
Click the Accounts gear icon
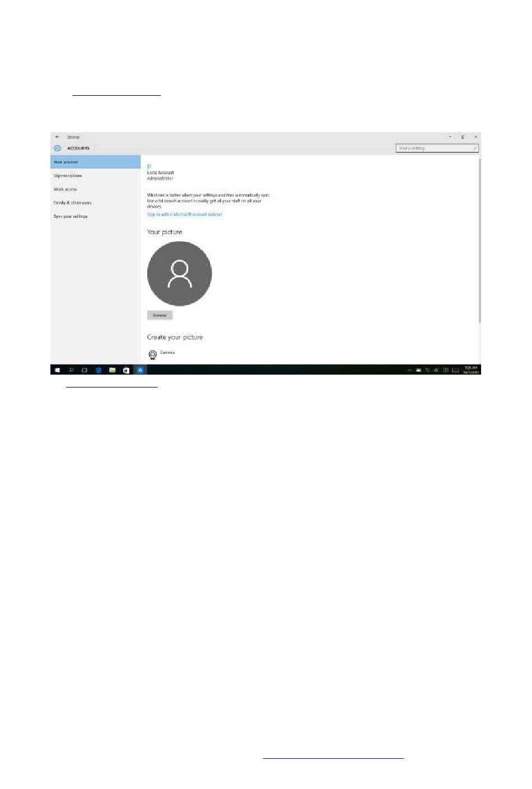(57, 148)
